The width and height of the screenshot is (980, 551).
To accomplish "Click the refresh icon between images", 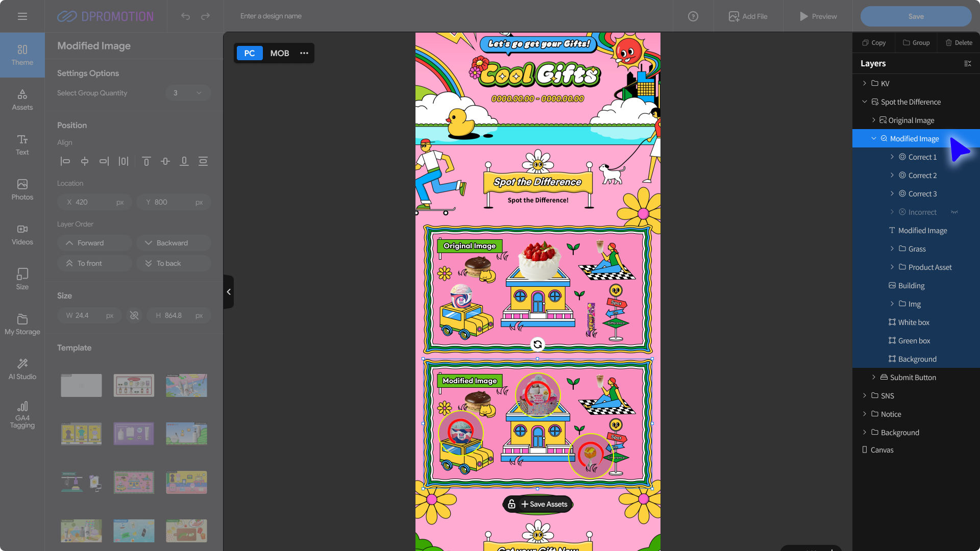I will coord(537,345).
